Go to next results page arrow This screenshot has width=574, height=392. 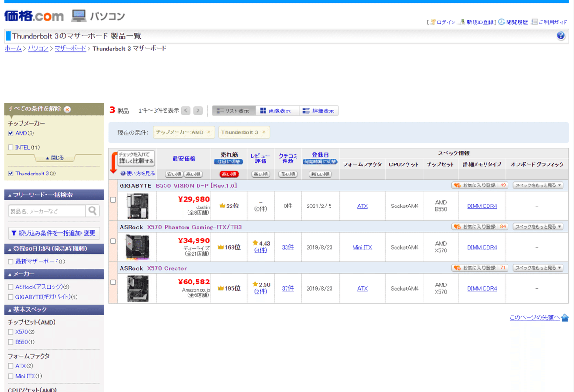pyautogui.click(x=198, y=111)
